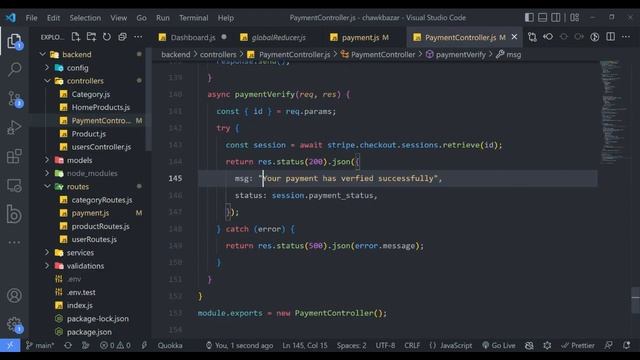Open the compare changes editor icon
Screen dimensions: 640x360
pos(532,37)
